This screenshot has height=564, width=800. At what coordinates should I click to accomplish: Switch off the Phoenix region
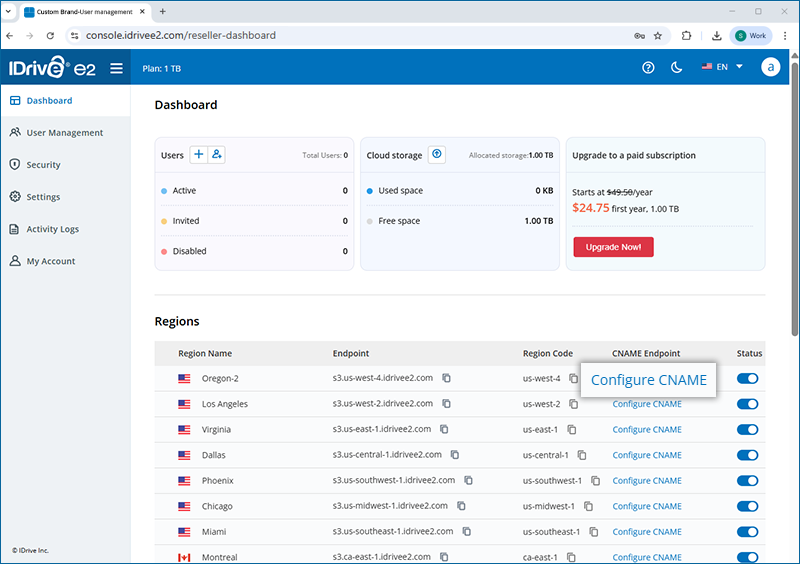[747, 480]
